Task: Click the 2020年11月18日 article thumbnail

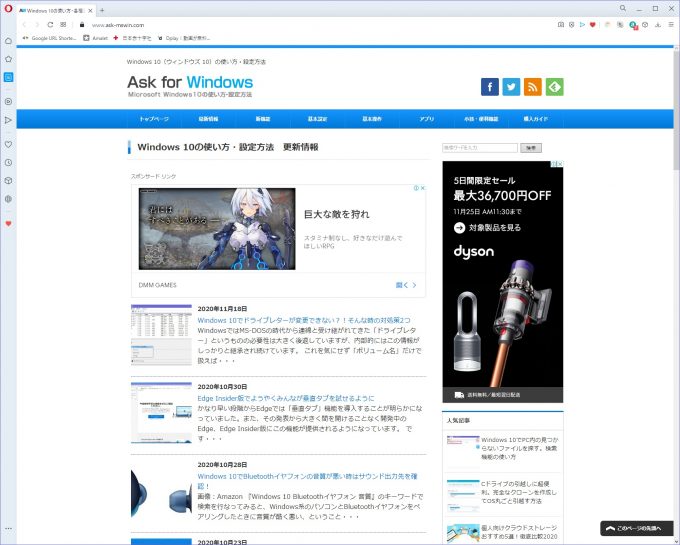Action: point(161,335)
